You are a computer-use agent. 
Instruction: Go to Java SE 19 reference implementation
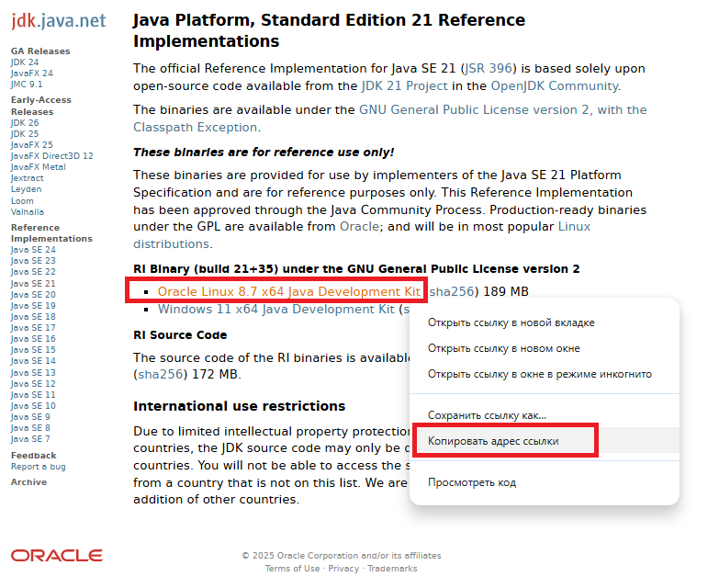[33, 306]
